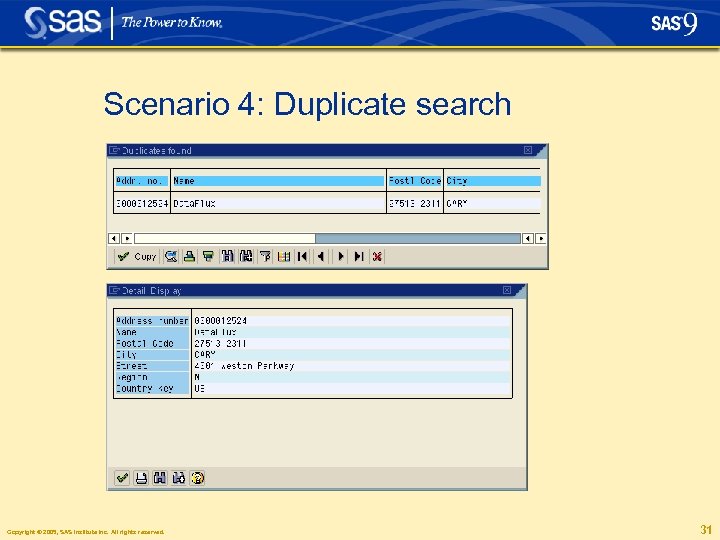Select the 'DataFlux' name cell in duplicates table
The image size is (720, 540).
tap(278, 203)
